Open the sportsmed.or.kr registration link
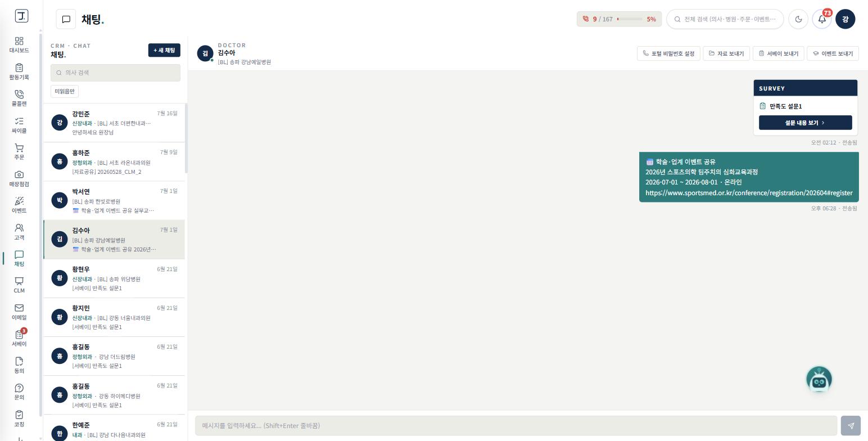868x441 pixels. click(749, 193)
